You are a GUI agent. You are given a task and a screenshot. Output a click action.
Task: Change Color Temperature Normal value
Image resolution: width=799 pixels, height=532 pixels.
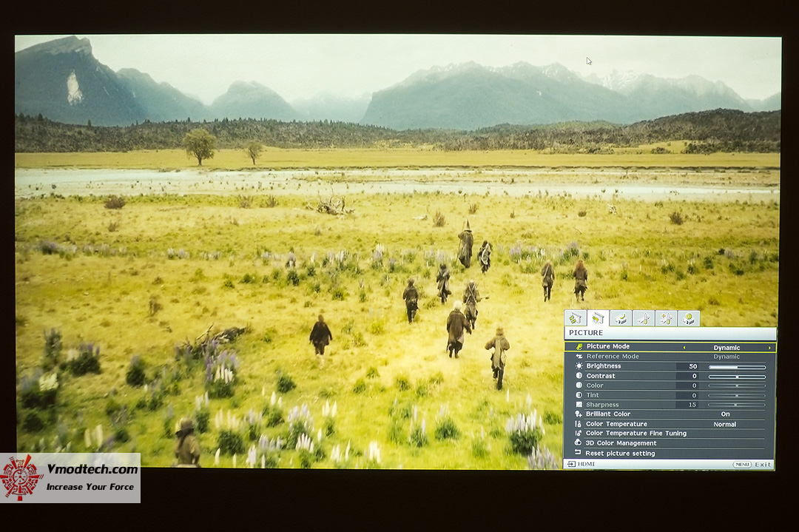pyautogui.click(x=724, y=425)
